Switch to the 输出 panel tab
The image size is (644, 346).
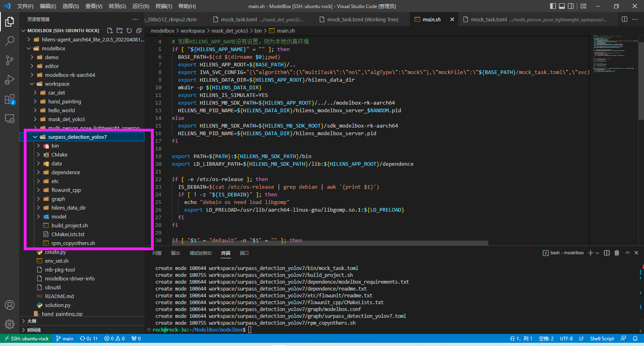(x=175, y=253)
